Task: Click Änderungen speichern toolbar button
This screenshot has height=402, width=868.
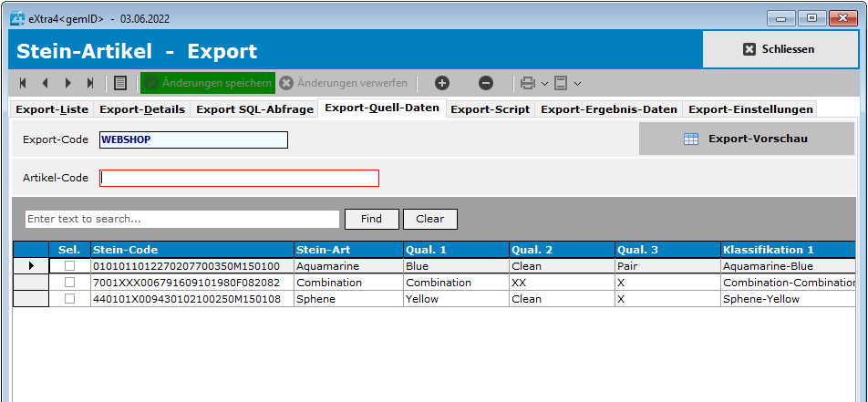Action: (208, 83)
